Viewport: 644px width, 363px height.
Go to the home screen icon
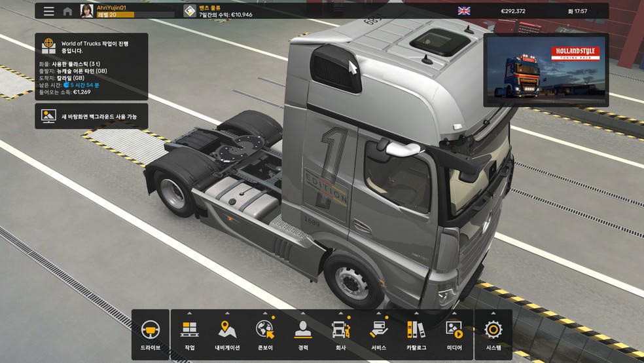point(67,11)
